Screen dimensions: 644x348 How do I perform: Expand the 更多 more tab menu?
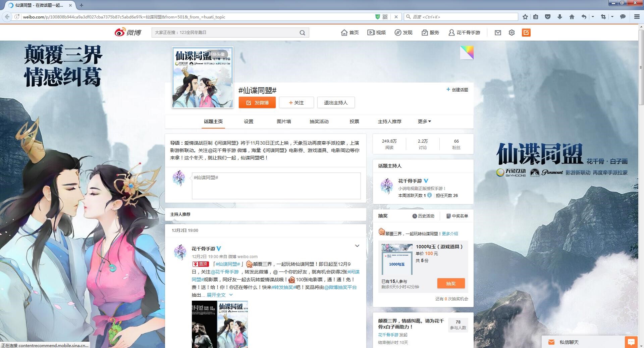pos(424,121)
